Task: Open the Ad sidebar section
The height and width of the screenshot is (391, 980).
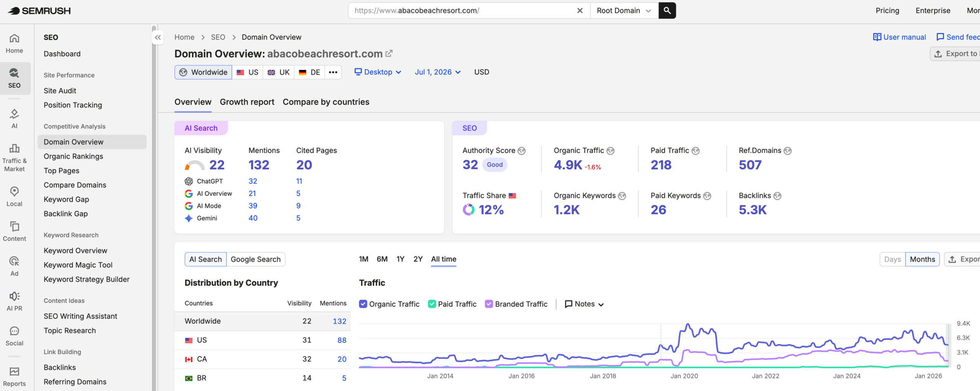Action: 15,266
